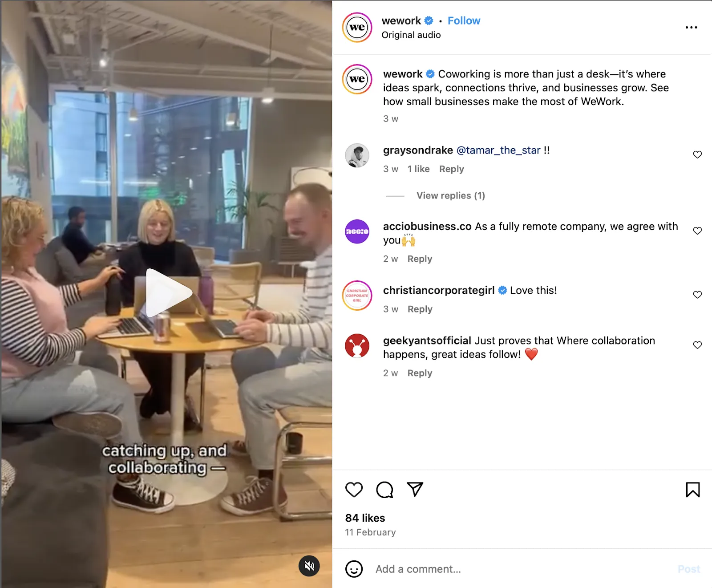Like geekyantsofficial's comment

697,345
